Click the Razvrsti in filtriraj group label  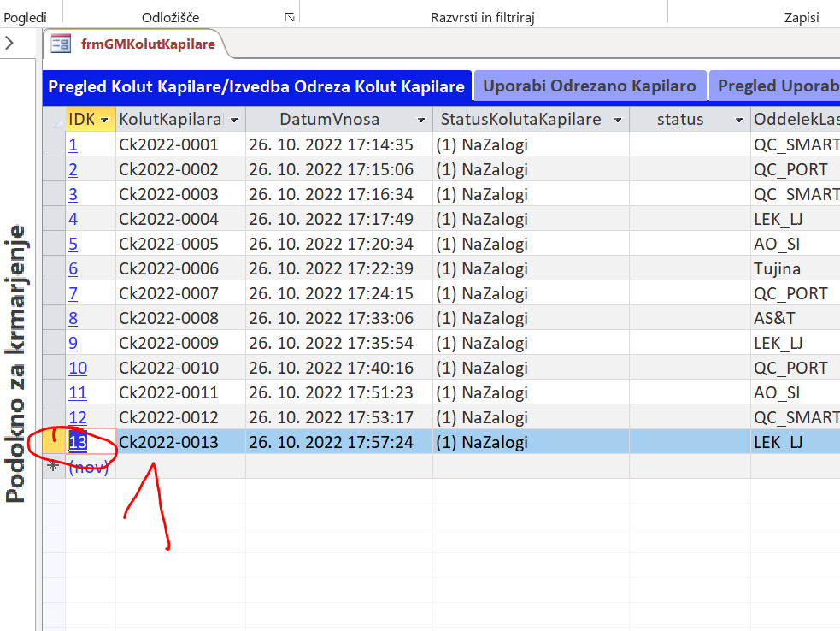(483, 18)
